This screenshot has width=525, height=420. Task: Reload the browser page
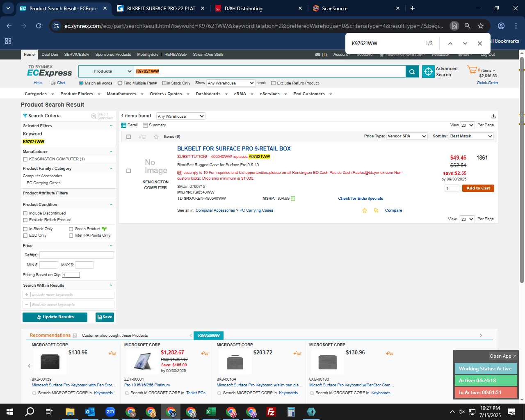pyautogui.click(x=39, y=26)
